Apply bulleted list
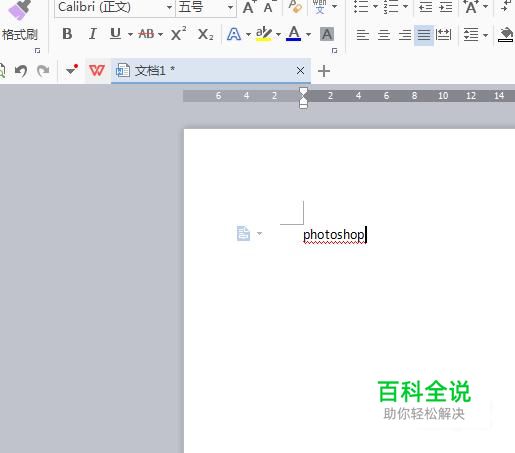The width and height of the screenshot is (515, 453). click(361, 6)
